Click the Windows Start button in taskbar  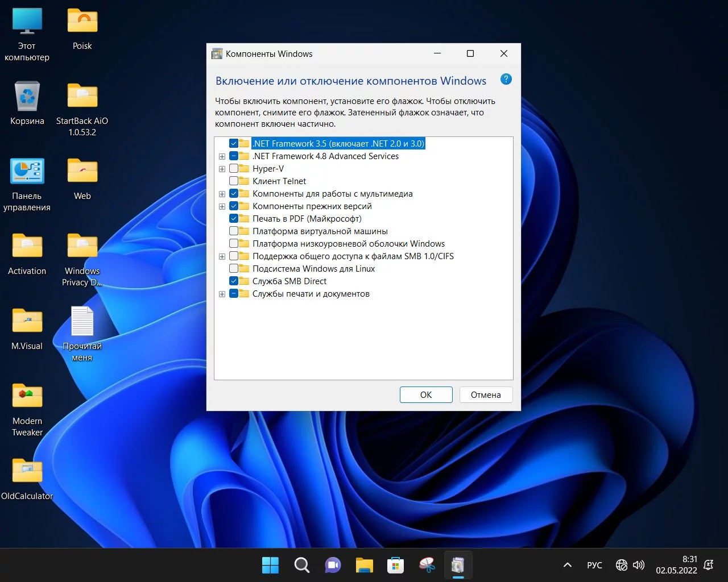click(x=270, y=565)
